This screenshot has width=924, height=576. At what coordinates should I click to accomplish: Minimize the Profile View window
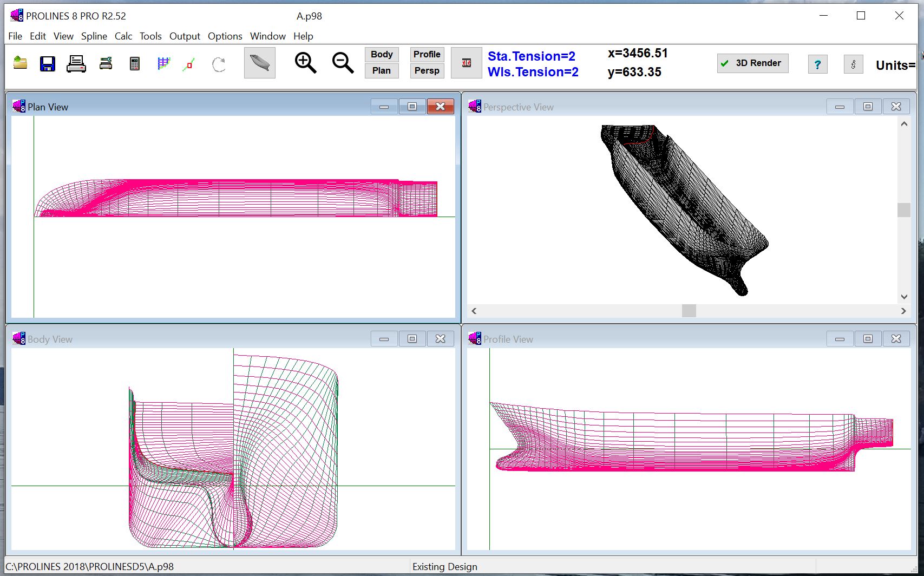[x=840, y=339]
